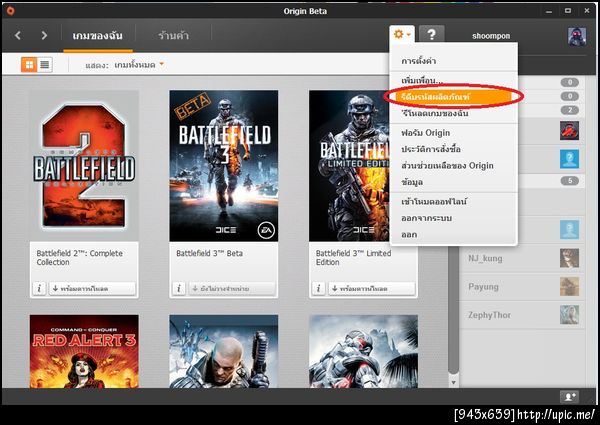Open ฟอรัม Origin from the menu

point(453,133)
